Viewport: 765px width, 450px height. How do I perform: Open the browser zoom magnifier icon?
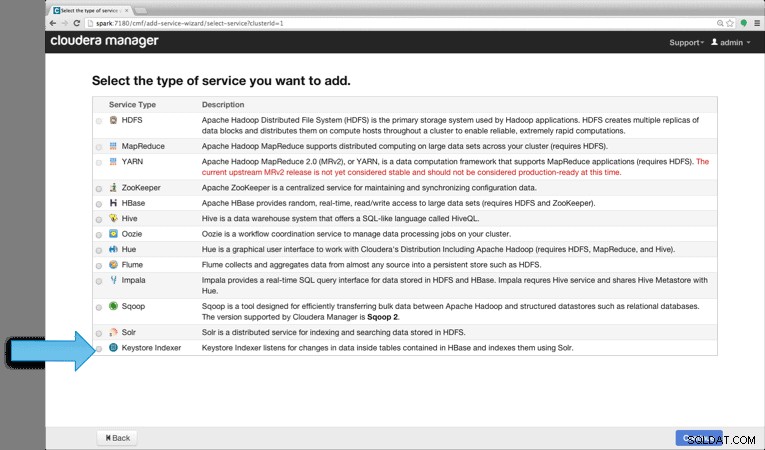720,23
